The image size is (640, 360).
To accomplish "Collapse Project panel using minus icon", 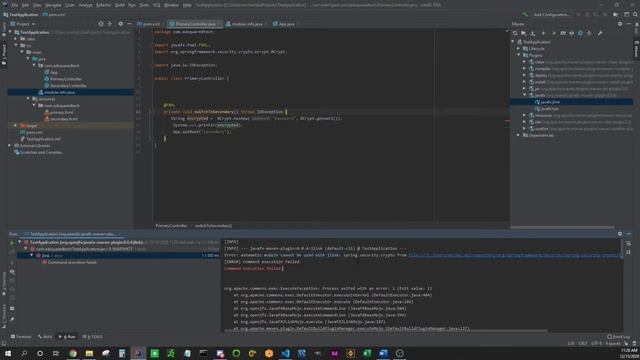I will pos(129,24).
